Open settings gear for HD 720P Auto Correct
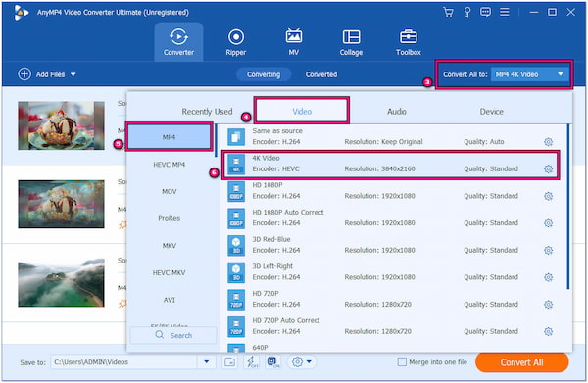 click(x=548, y=332)
